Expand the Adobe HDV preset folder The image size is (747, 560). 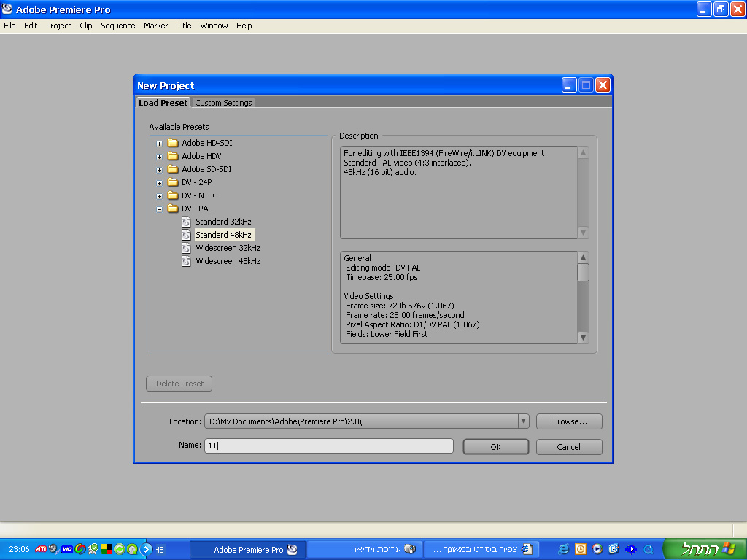(x=159, y=157)
